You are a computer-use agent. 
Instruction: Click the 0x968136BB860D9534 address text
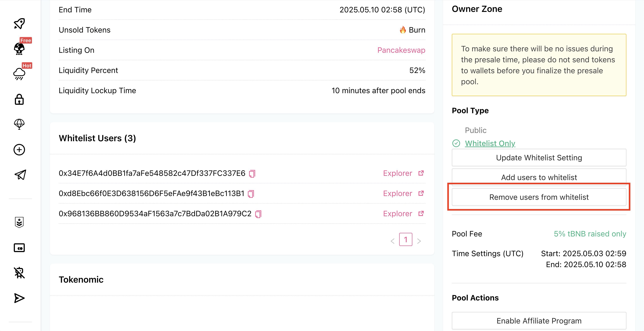[155, 214]
